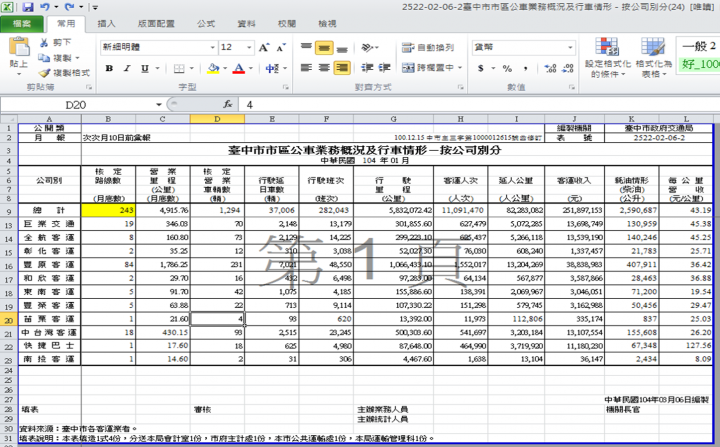Apply borders with the border icon
720x447 pixels.
pos(179,68)
